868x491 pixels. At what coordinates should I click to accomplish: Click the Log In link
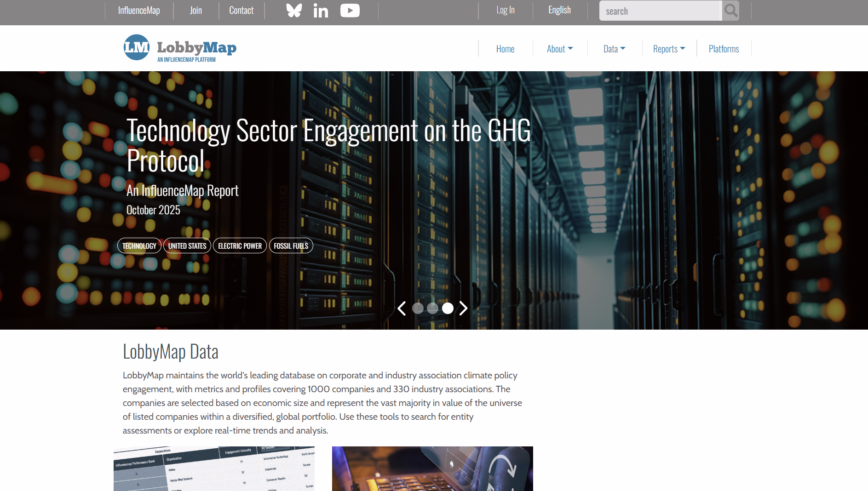point(505,10)
